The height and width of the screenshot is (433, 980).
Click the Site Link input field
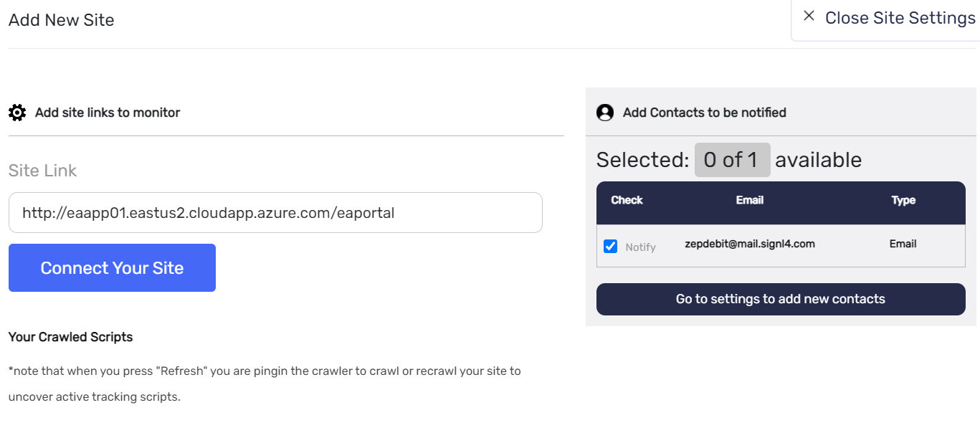275,212
